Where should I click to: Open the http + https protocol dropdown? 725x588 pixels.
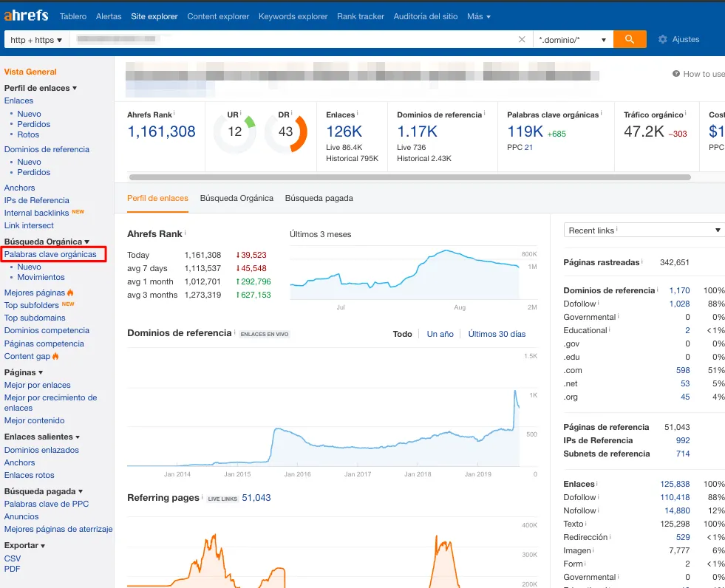36,40
